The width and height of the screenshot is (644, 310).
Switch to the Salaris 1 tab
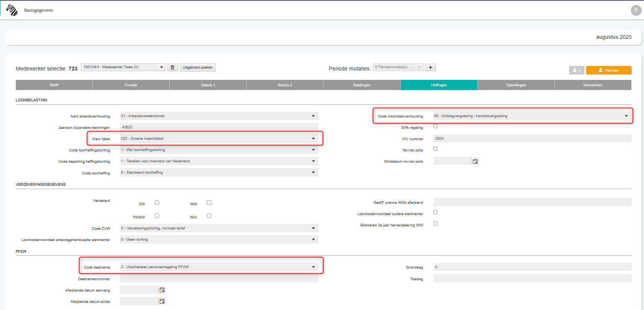click(208, 85)
